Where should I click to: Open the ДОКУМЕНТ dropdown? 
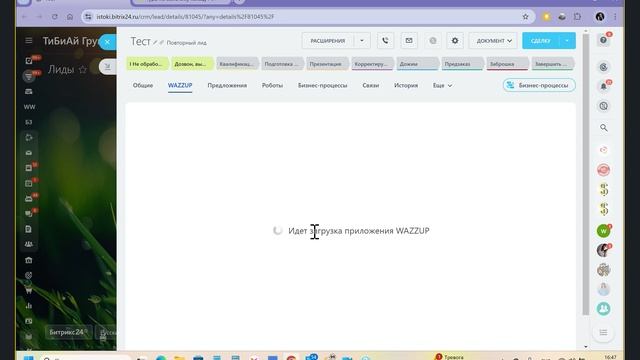[x=493, y=40]
